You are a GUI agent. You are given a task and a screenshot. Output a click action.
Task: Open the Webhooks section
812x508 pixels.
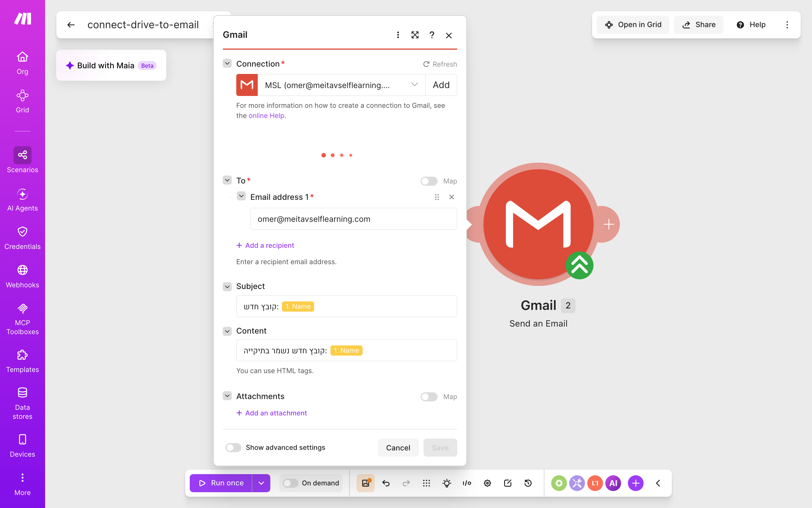(23, 276)
